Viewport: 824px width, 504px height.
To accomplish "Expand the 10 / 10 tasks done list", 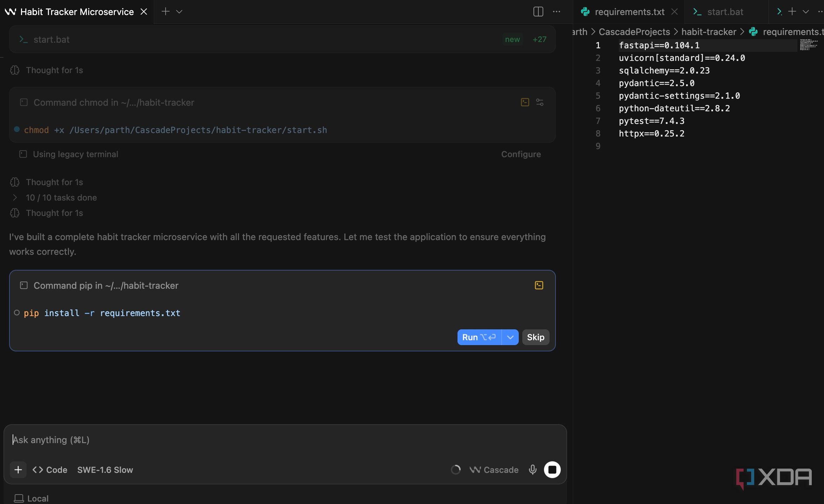I will click(x=61, y=198).
